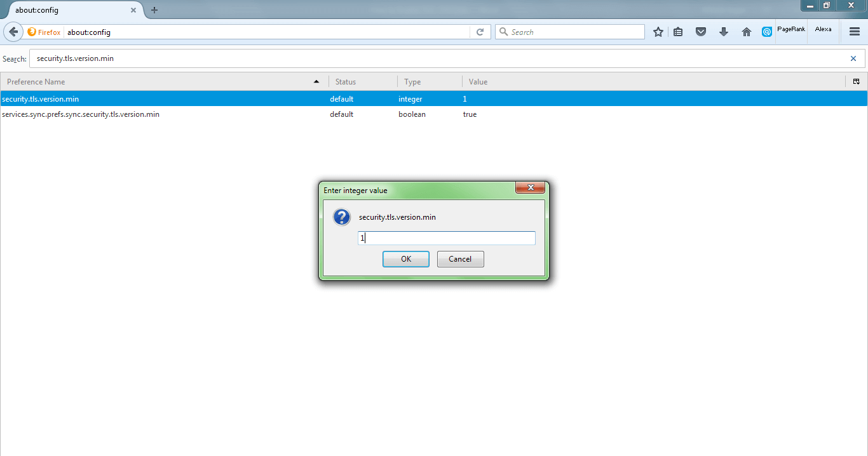Viewport: 868px width, 456px height.
Task: Reload the page with the refresh icon
Action: point(480,32)
